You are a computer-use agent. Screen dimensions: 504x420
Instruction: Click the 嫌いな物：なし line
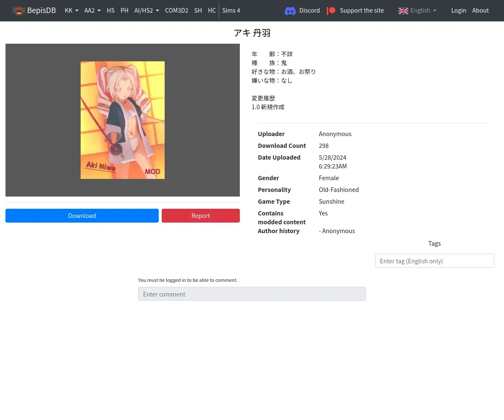[x=272, y=81]
